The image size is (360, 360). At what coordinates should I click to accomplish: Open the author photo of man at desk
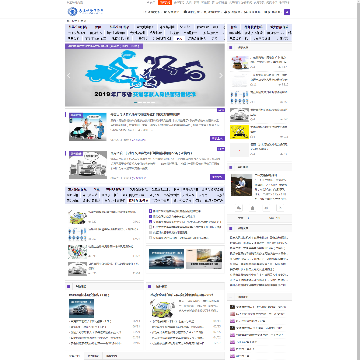242,185
